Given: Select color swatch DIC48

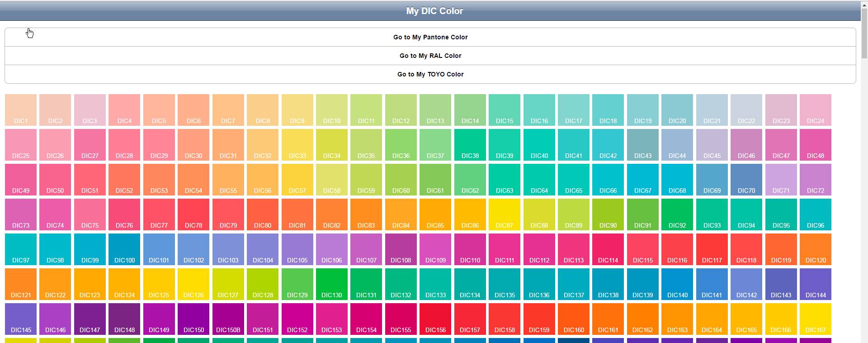Looking at the screenshot, I should (x=816, y=145).
